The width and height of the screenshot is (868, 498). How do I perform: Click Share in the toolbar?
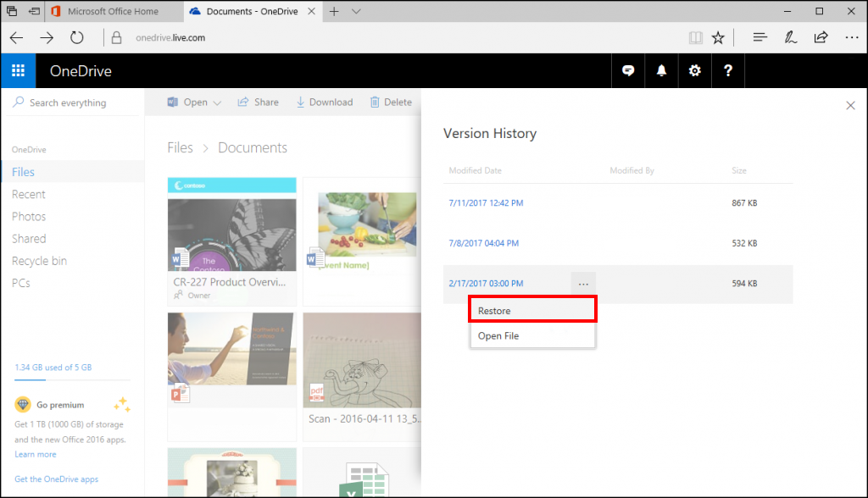tap(258, 102)
